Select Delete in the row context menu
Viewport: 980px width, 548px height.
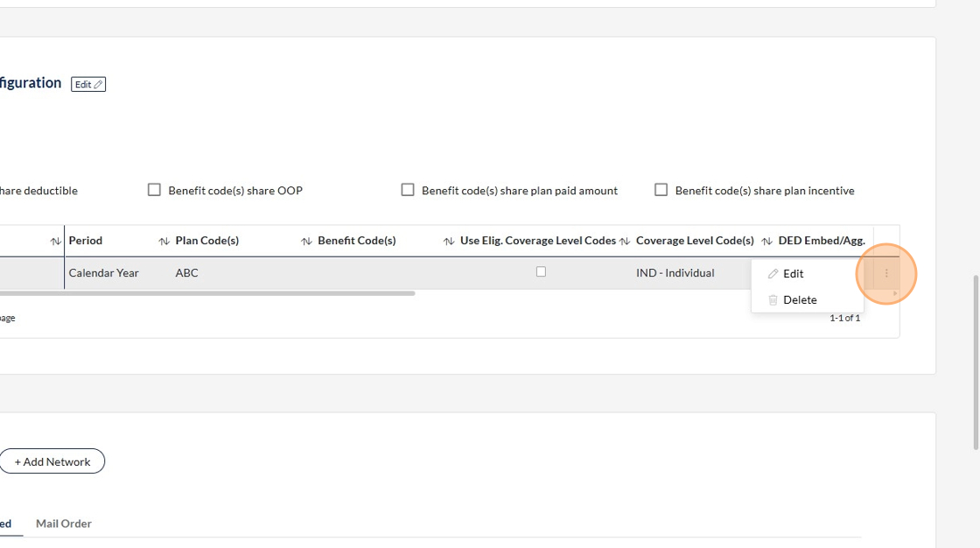799,299
